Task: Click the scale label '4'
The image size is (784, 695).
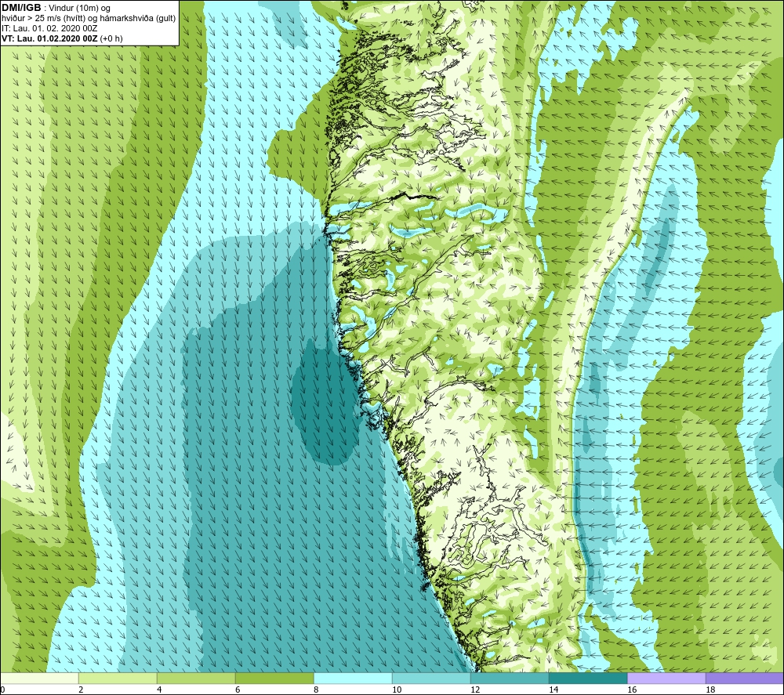Action: click(x=159, y=690)
